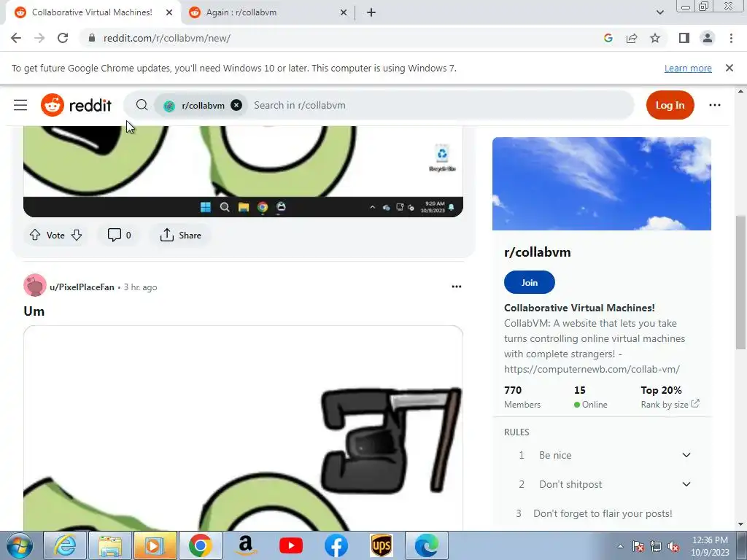Open u/PixelPlaceFan profile link
The width and height of the screenshot is (747, 560).
pos(82,287)
